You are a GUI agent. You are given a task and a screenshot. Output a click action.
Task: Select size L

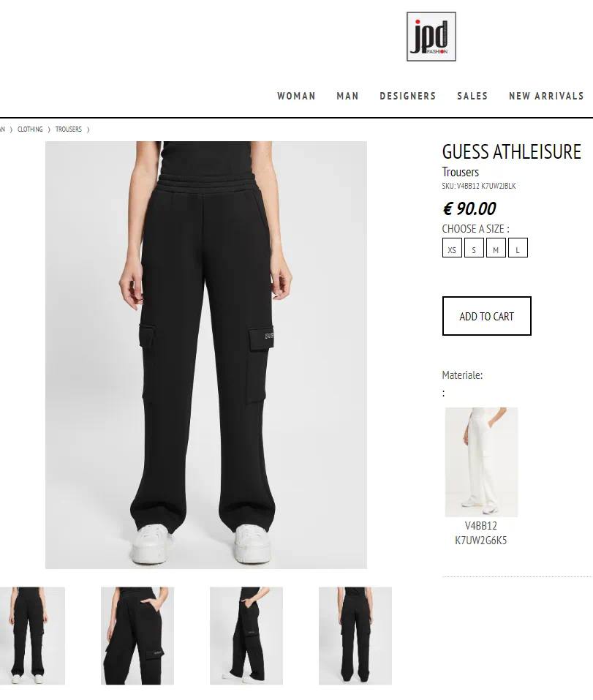tap(518, 248)
